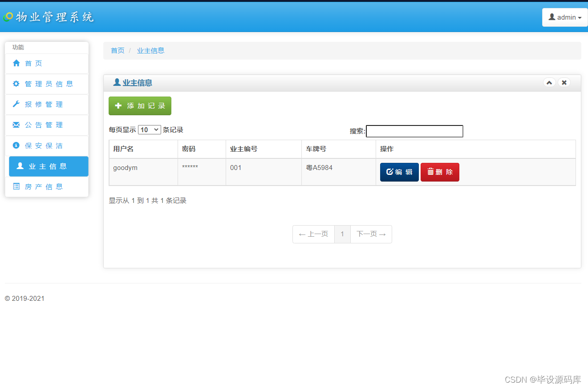The height and width of the screenshot is (388, 588).
Task: Click the envelope icon for 公告管理
Action: point(16,125)
